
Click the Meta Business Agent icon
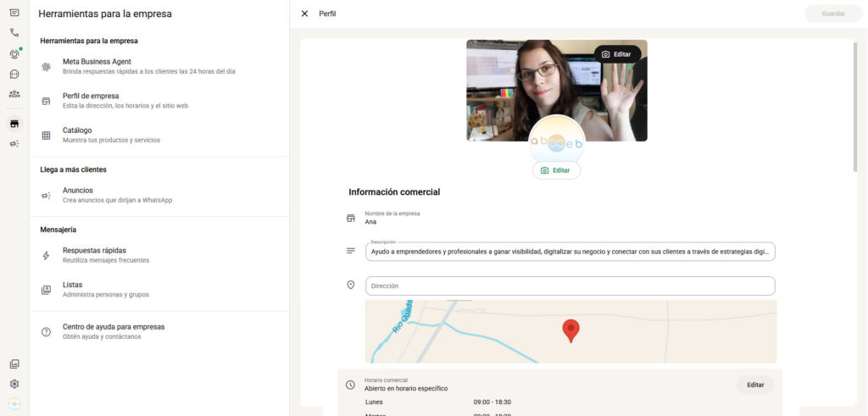click(46, 67)
